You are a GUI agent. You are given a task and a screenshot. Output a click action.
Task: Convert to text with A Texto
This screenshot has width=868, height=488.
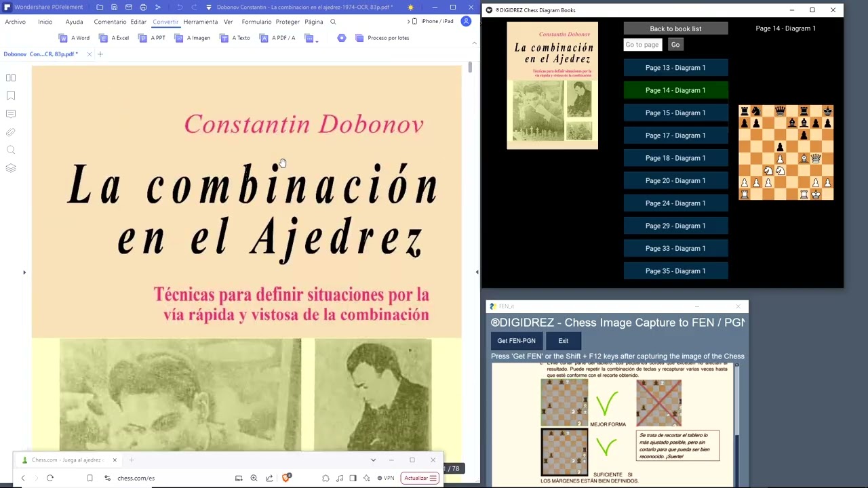235,38
